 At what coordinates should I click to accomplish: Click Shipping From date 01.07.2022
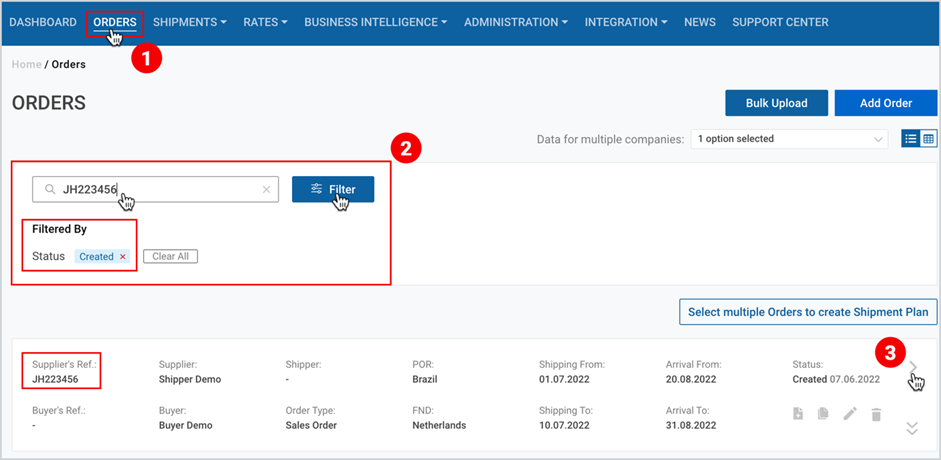[x=564, y=380]
